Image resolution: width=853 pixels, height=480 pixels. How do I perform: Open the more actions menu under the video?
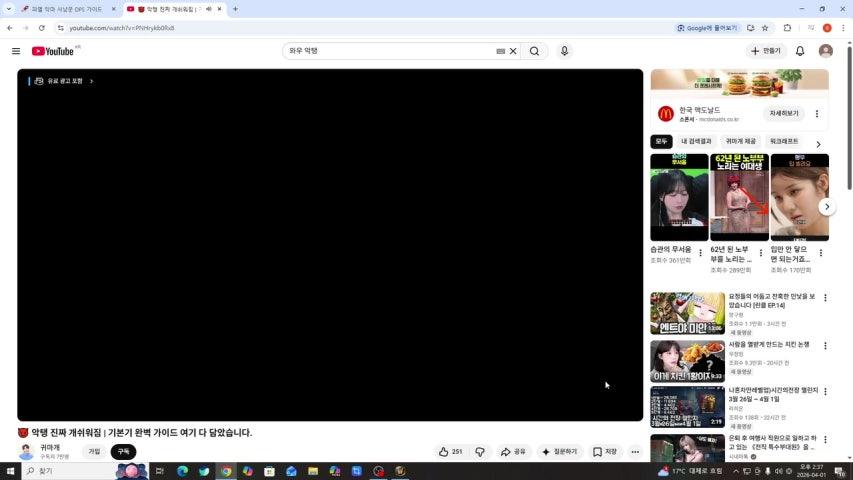(635, 452)
